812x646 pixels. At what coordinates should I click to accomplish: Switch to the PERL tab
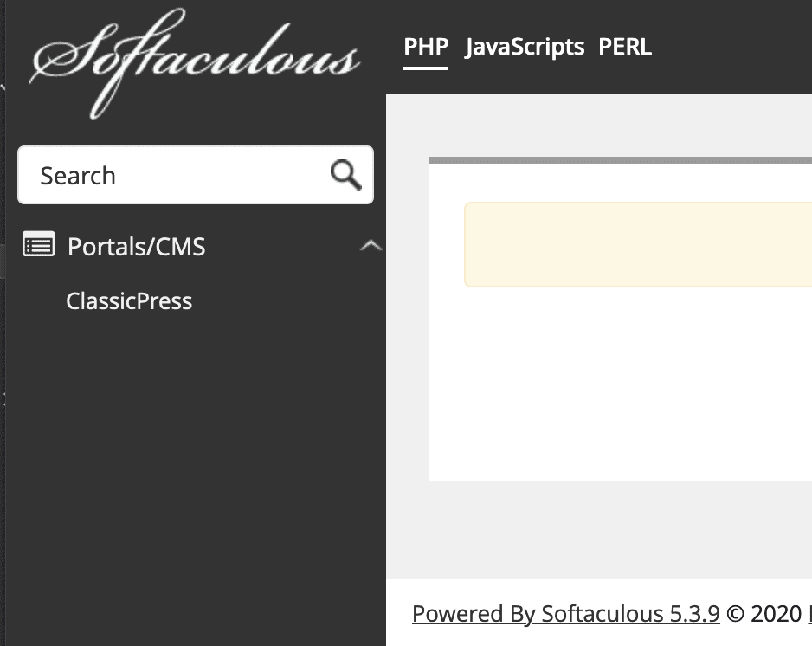pyautogui.click(x=625, y=47)
